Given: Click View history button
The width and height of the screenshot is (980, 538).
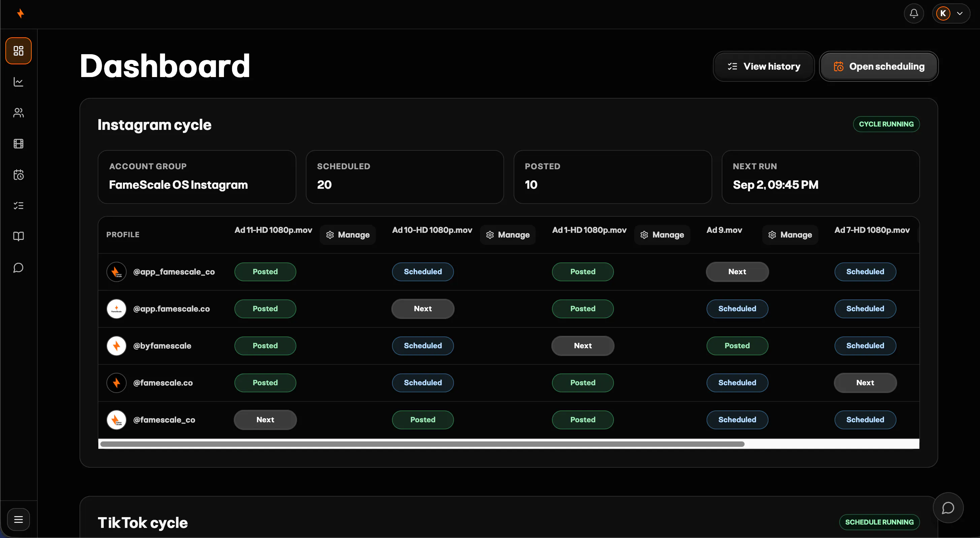Looking at the screenshot, I should (x=763, y=67).
